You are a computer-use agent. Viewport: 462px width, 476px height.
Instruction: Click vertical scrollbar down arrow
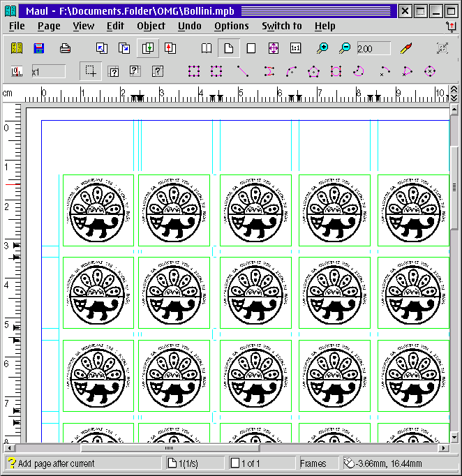[454, 437]
